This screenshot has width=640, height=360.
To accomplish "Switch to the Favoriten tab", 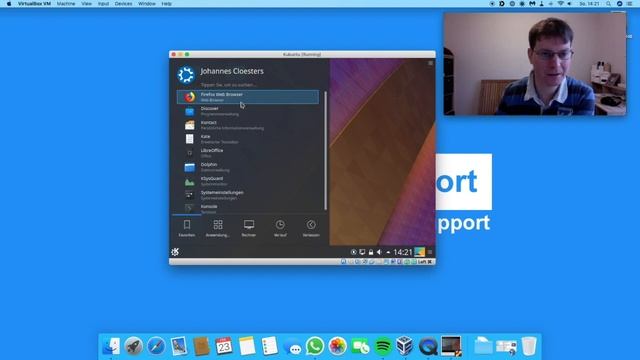I will point(187,228).
